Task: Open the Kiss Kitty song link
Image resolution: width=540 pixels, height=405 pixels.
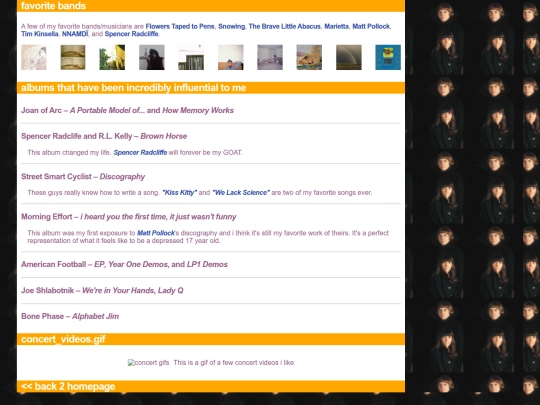Action: [179, 193]
